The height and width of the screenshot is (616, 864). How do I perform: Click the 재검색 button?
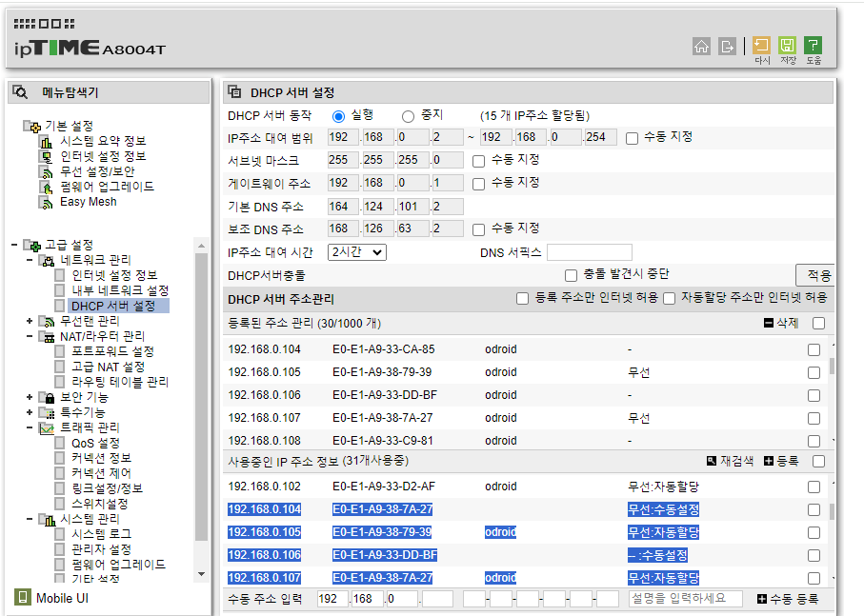coord(730,461)
